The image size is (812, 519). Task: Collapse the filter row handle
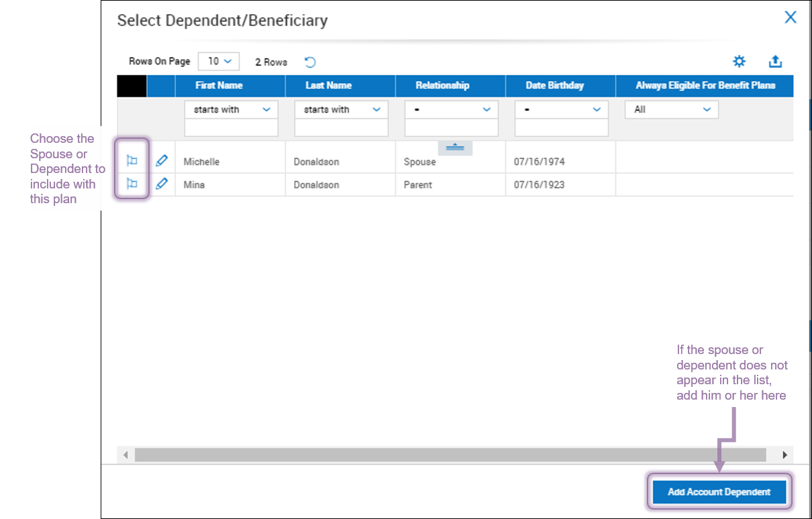click(455, 148)
